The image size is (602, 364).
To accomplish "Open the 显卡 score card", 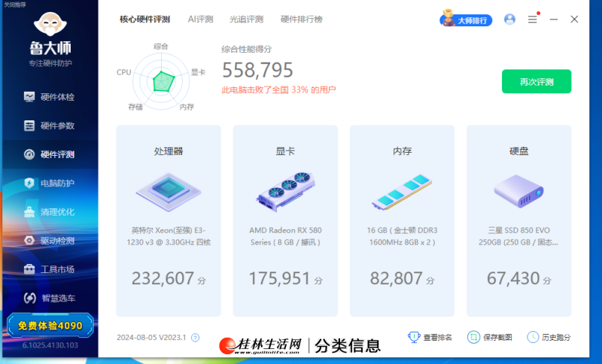I will 285,220.
